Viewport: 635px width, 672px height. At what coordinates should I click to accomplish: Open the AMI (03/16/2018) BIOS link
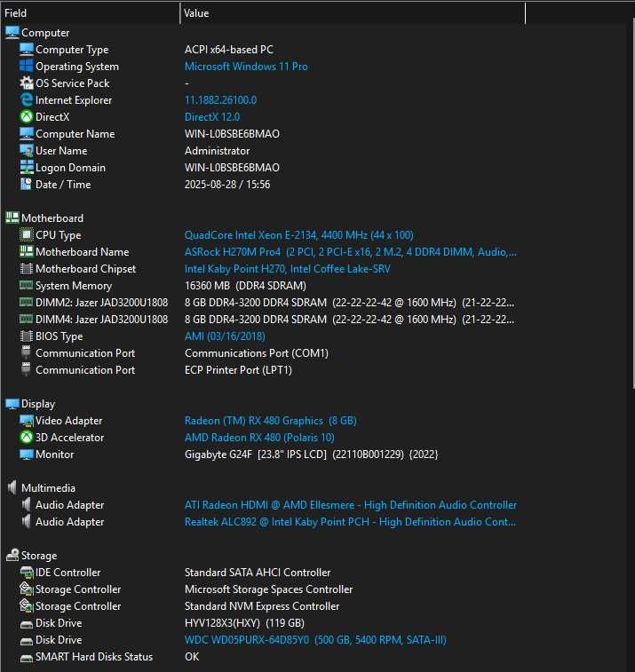(x=225, y=336)
